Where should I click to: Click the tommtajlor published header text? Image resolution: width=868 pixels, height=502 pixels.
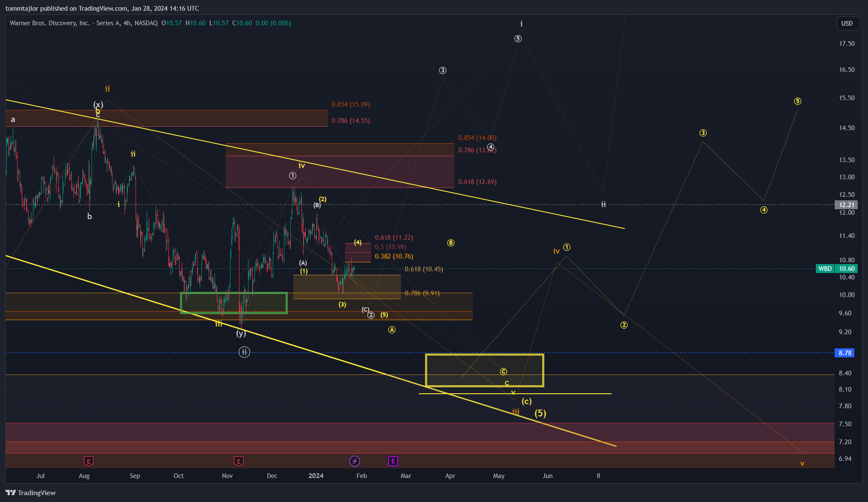tap(102, 9)
